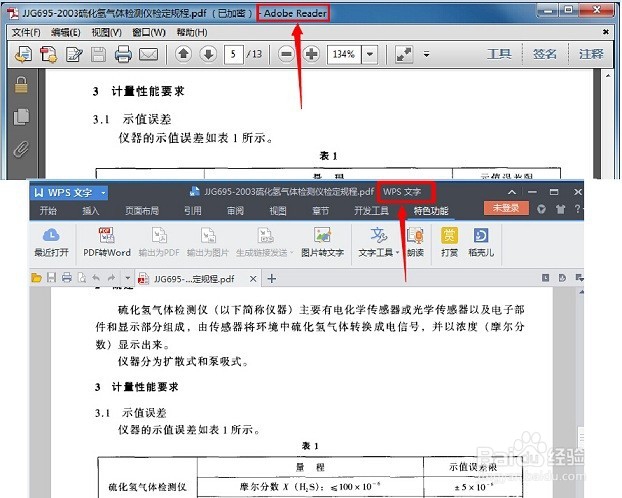Click the fit-to-window expand arrows icon
Viewport: 622px width, 498px height.
(x=404, y=54)
